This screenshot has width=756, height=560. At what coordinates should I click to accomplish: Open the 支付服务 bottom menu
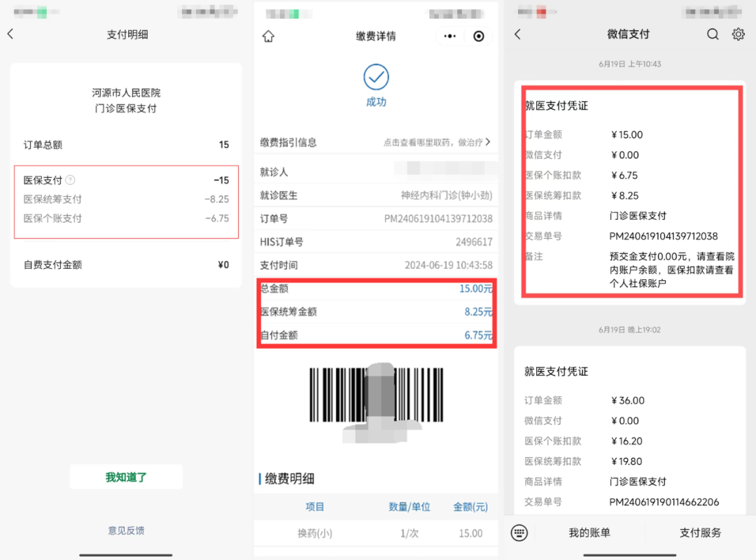click(700, 533)
